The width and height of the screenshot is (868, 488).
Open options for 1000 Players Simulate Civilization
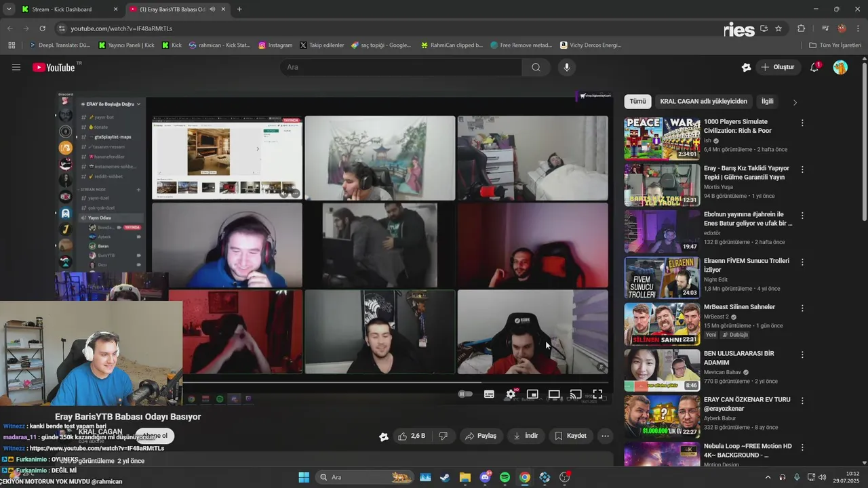[x=802, y=123]
